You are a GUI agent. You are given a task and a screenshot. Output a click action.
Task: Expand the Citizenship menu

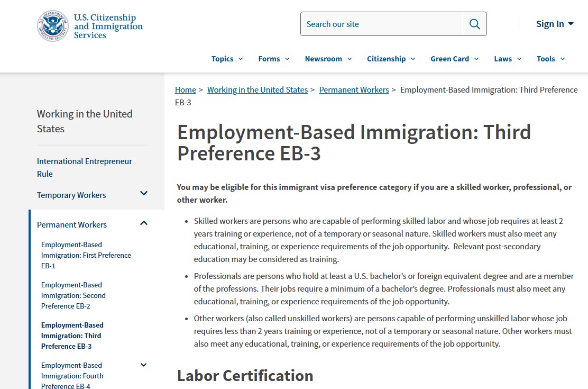point(391,59)
